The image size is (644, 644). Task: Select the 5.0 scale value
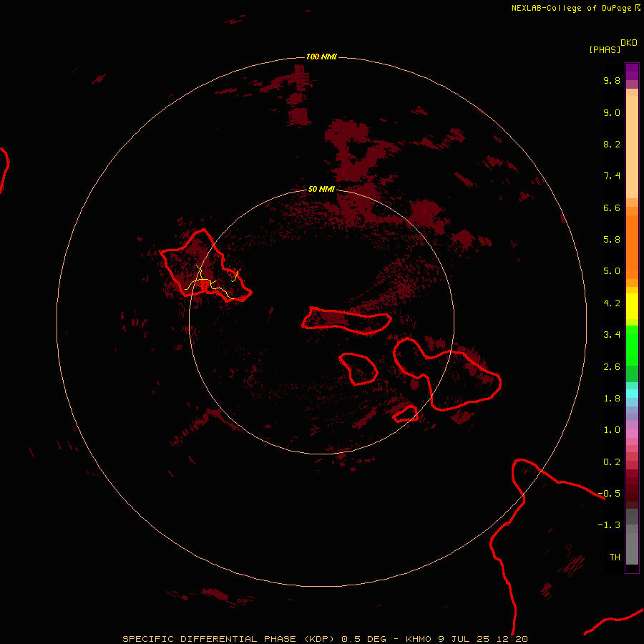pos(612,271)
